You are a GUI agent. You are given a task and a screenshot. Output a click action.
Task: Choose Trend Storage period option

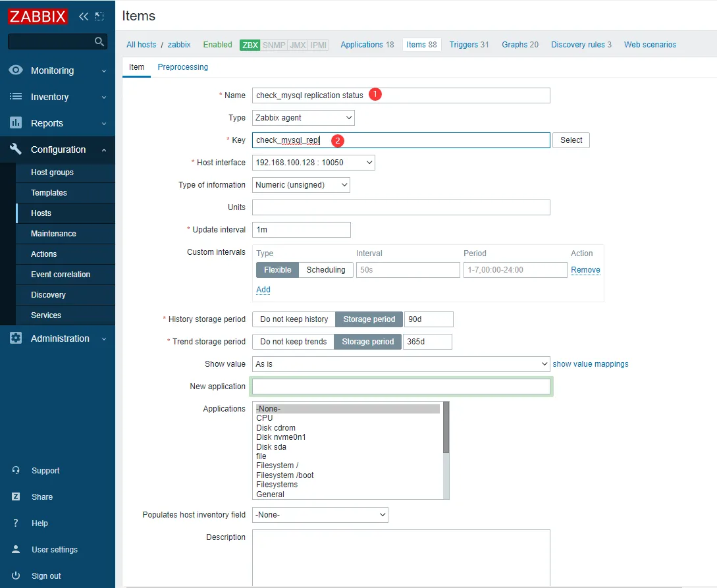click(x=367, y=342)
